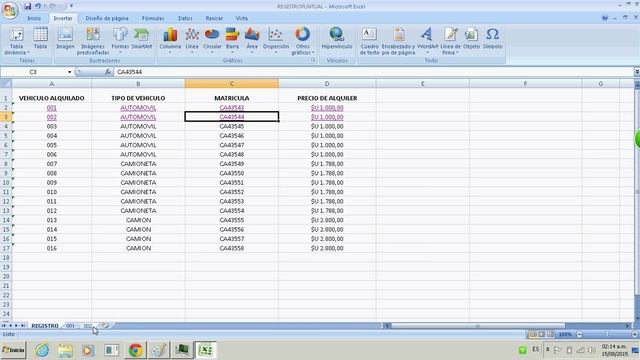The height and width of the screenshot is (360, 640).
Task: Insert a Hipervínculo
Action: [337, 39]
